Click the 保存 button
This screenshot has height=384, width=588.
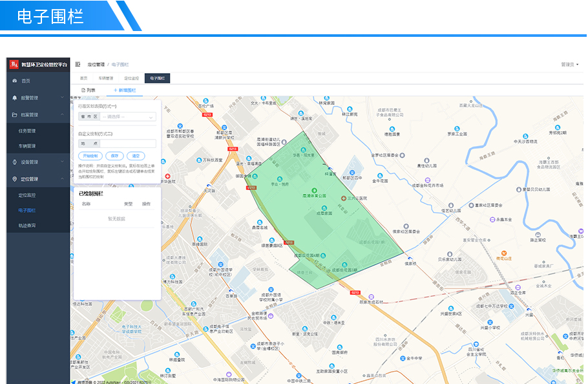click(x=115, y=156)
